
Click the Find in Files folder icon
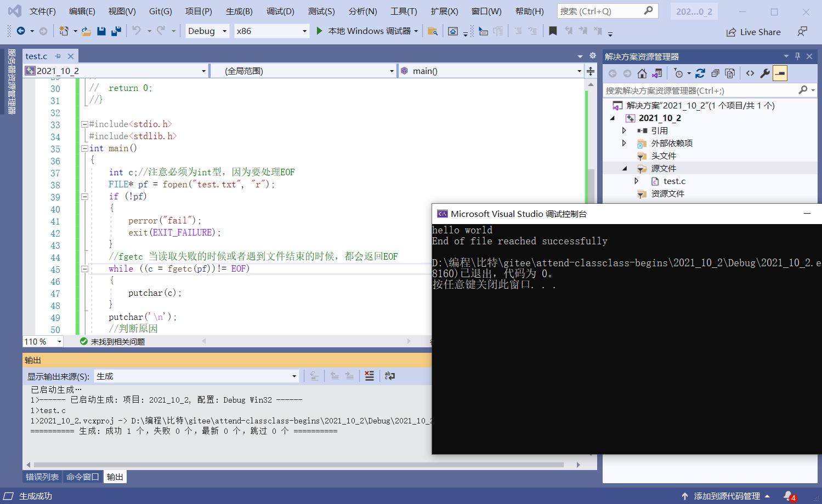(x=433, y=31)
